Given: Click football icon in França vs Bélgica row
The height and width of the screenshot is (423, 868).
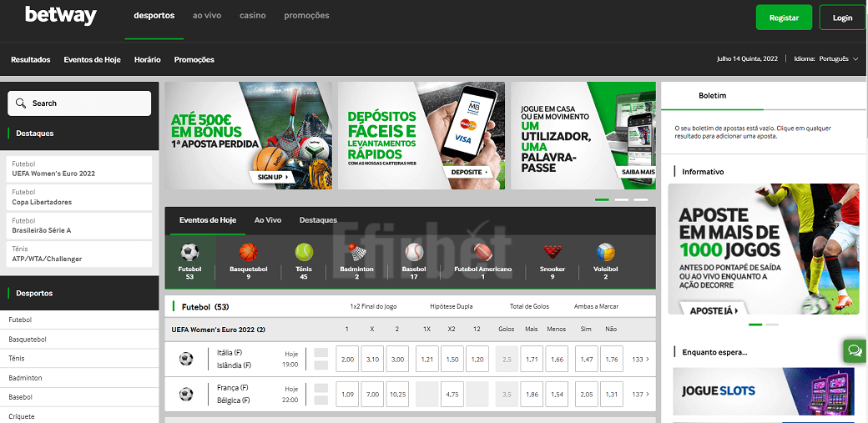Looking at the screenshot, I should coord(186,394).
